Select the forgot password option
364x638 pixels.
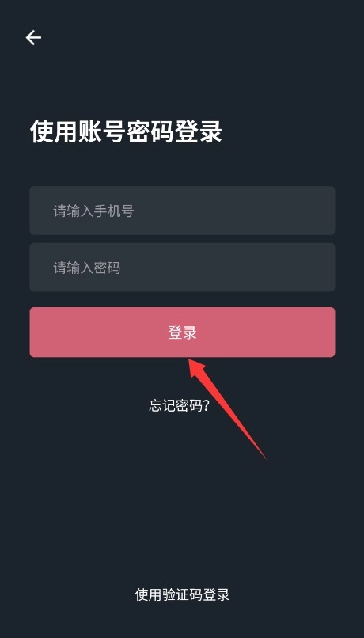[x=179, y=405]
